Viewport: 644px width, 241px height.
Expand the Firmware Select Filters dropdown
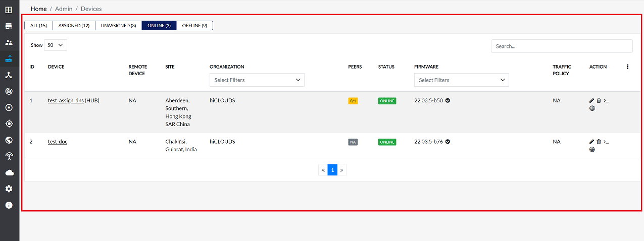point(462,80)
